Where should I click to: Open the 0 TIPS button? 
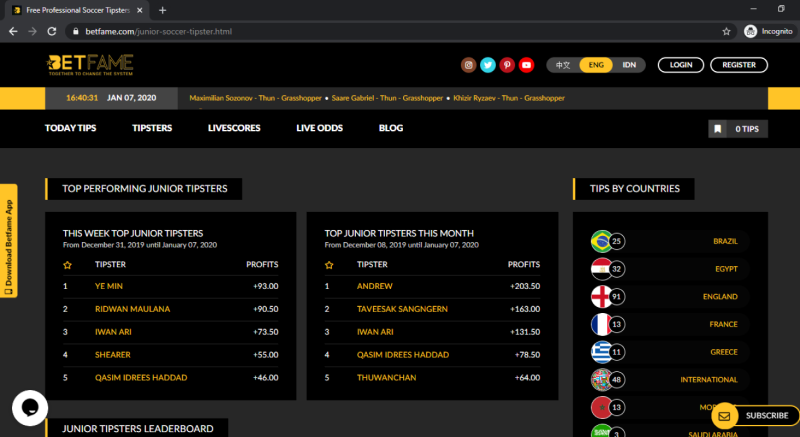[x=738, y=129]
